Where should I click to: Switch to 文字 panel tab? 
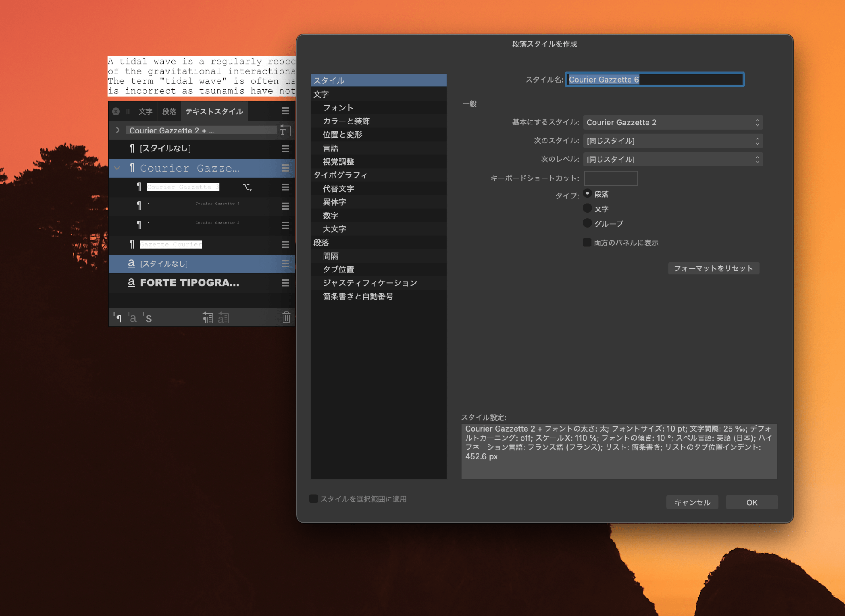coord(146,111)
